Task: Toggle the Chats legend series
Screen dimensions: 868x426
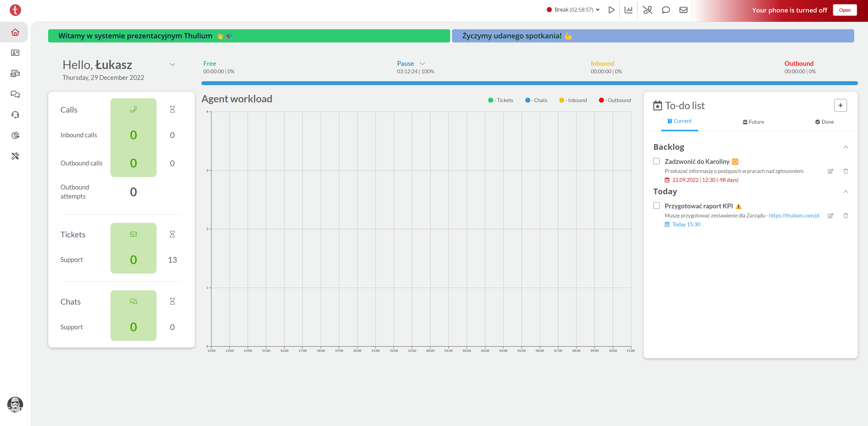Action: pyautogui.click(x=536, y=100)
